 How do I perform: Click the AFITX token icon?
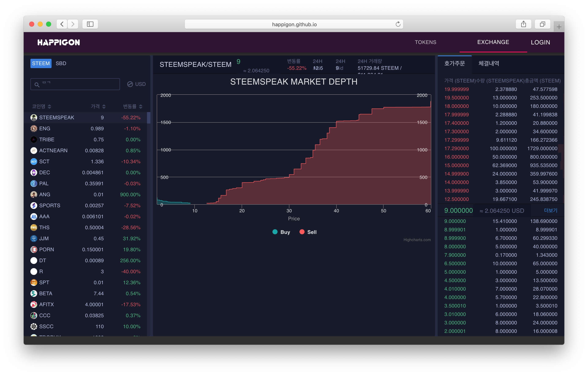(x=34, y=305)
